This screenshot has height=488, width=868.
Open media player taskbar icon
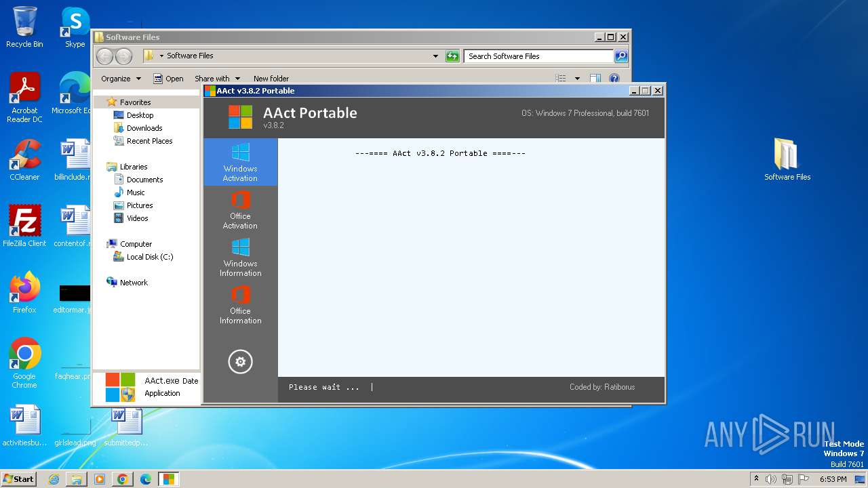[100, 479]
